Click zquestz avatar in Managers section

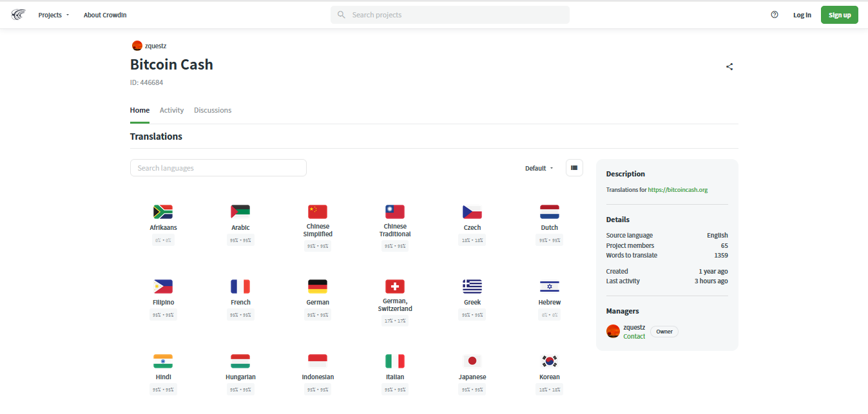point(613,331)
